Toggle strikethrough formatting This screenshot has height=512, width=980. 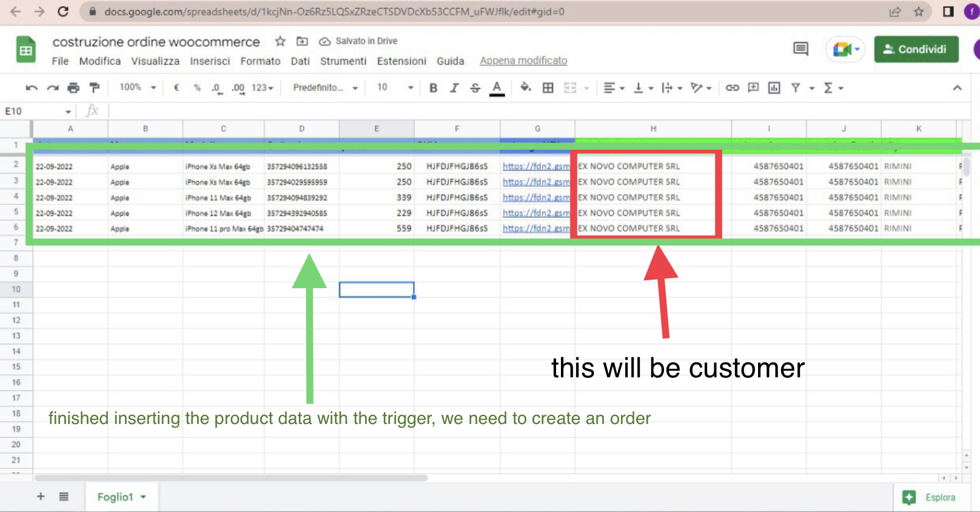(475, 88)
